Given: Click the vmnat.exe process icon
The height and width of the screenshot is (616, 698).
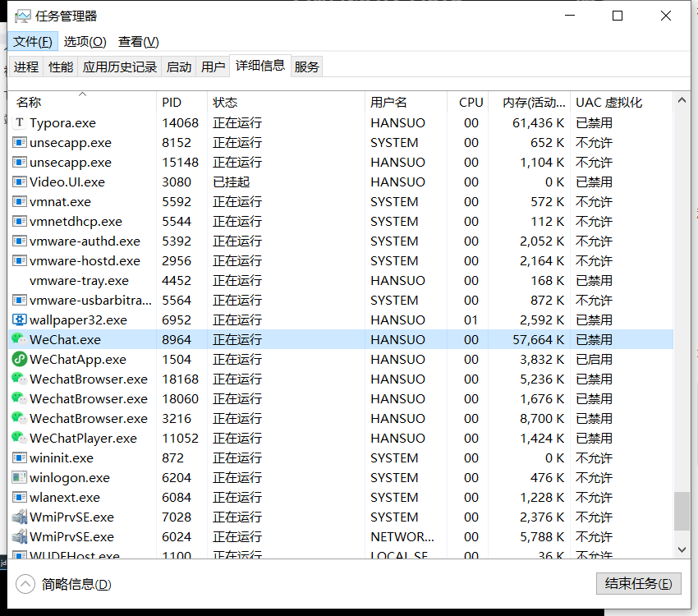Looking at the screenshot, I should coord(19,201).
